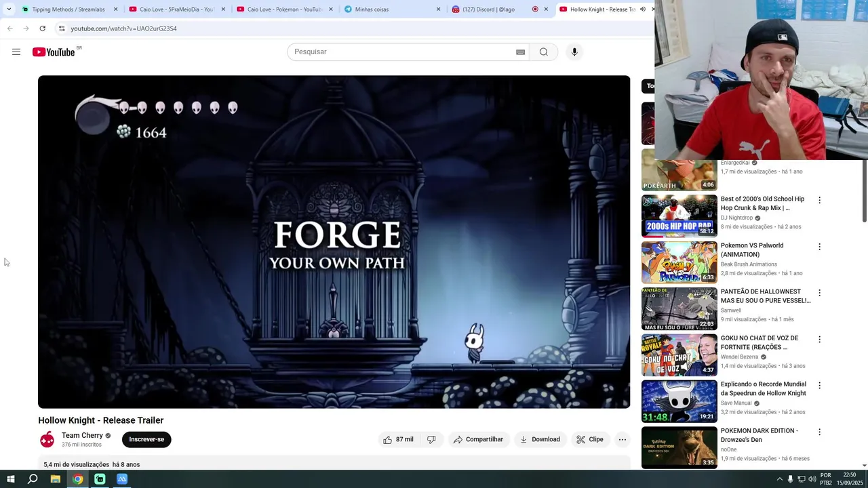Like the video with 87 mil thumbs up
868x488 pixels.
(x=398, y=439)
